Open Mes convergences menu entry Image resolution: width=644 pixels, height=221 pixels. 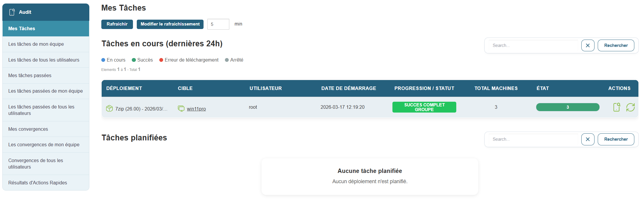click(x=46, y=129)
